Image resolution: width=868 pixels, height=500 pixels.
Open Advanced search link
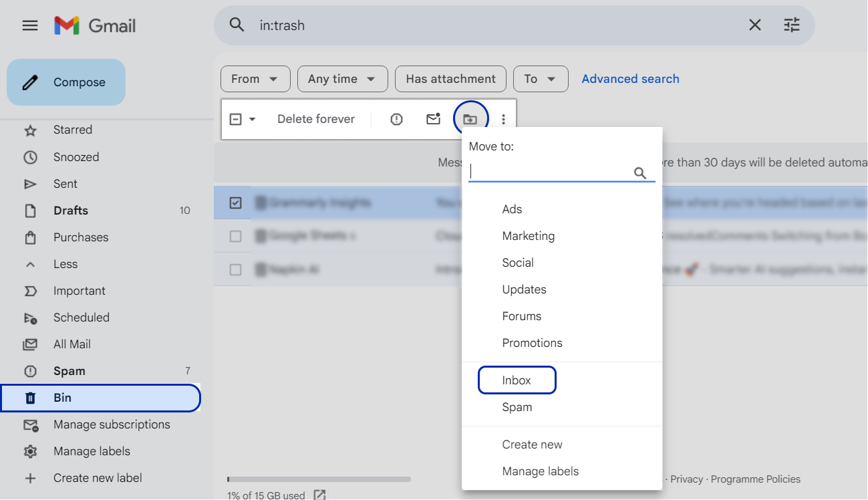coord(629,78)
